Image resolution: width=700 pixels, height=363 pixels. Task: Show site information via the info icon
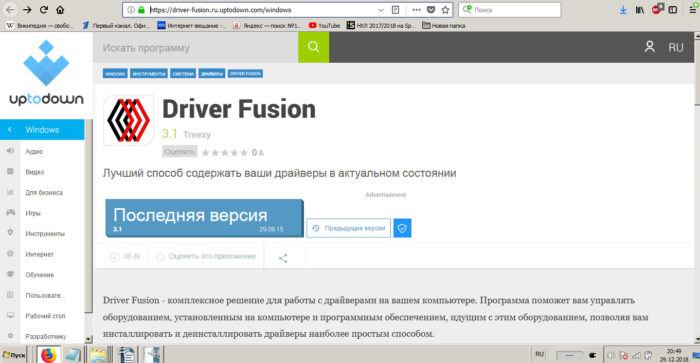[131, 9]
